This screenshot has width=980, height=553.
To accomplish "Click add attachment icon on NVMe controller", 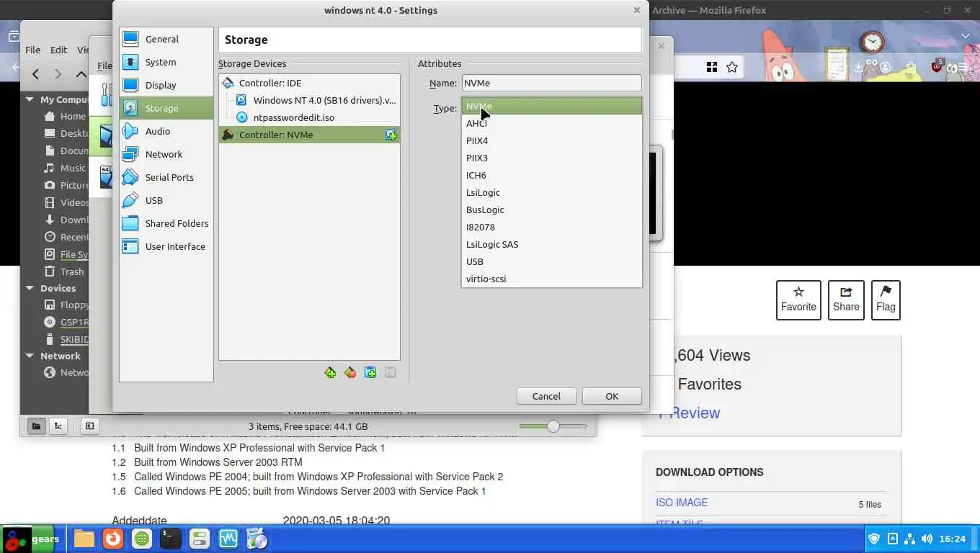I will (x=391, y=135).
